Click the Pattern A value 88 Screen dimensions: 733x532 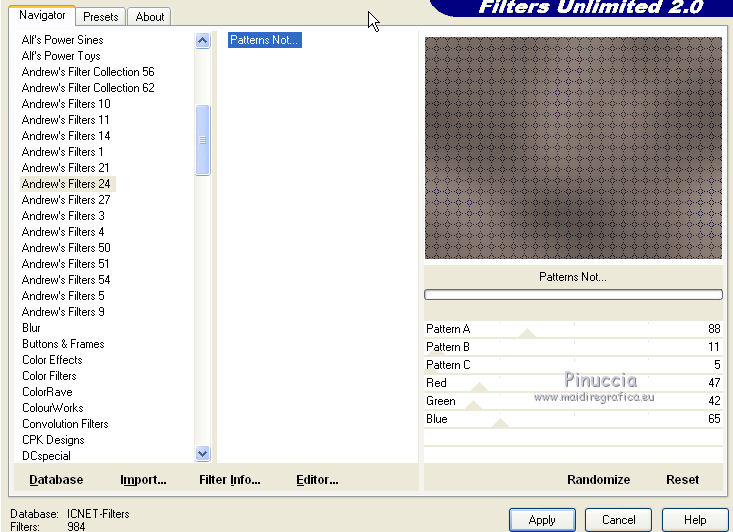tap(714, 329)
